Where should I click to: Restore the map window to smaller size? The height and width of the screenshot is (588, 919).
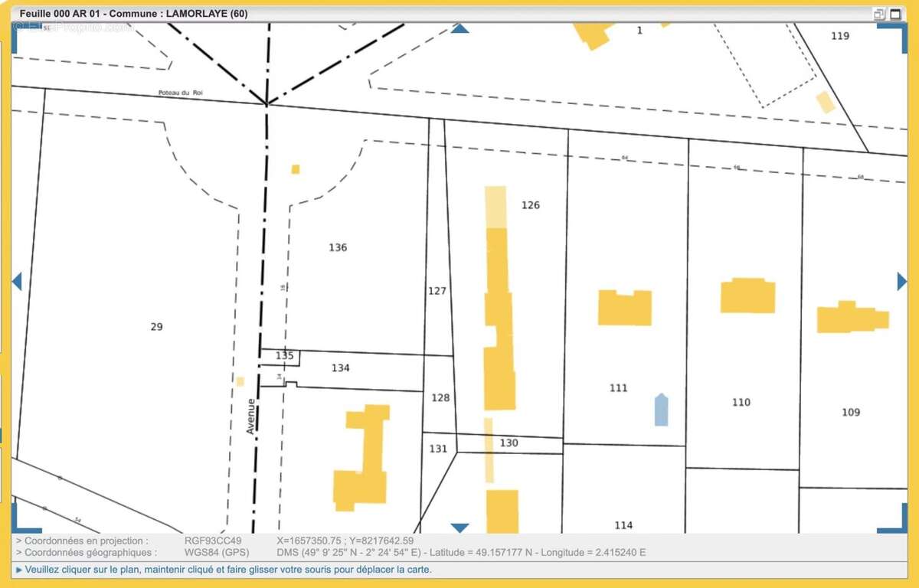tap(878, 14)
